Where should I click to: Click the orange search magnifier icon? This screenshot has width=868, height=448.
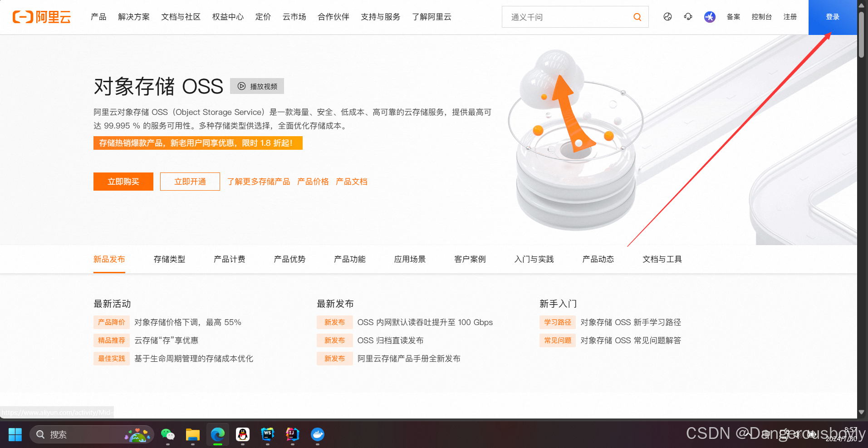[x=637, y=17]
